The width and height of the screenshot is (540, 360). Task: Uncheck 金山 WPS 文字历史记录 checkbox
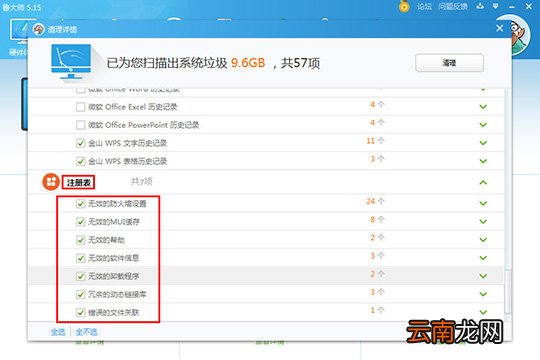[80, 143]
